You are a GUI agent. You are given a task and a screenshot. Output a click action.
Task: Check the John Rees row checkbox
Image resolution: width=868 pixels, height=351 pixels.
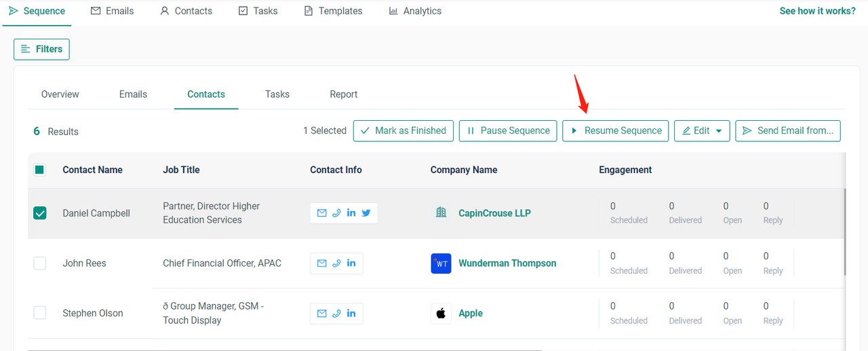coord(40,263)
